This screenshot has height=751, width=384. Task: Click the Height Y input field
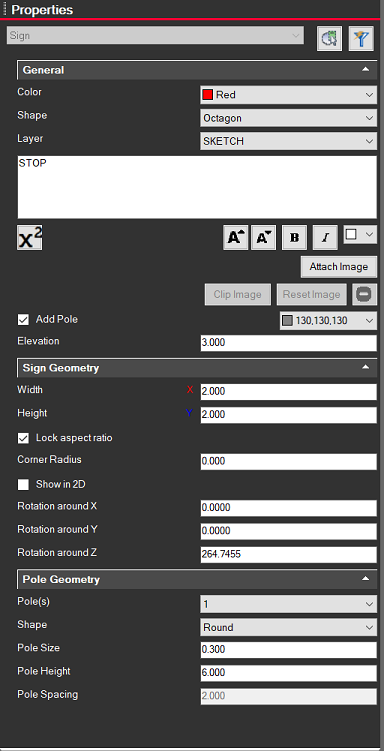point(288,415)
